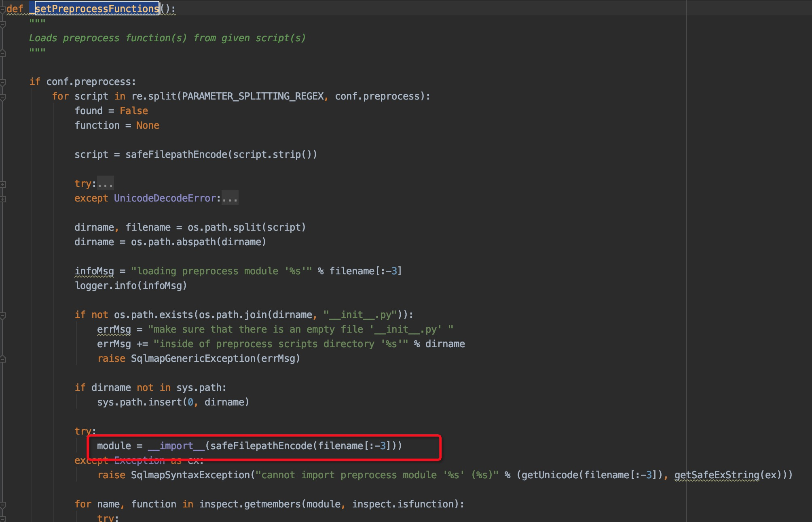Click 'filename[:-3]' on the infoMsg line

coord(366,271)
